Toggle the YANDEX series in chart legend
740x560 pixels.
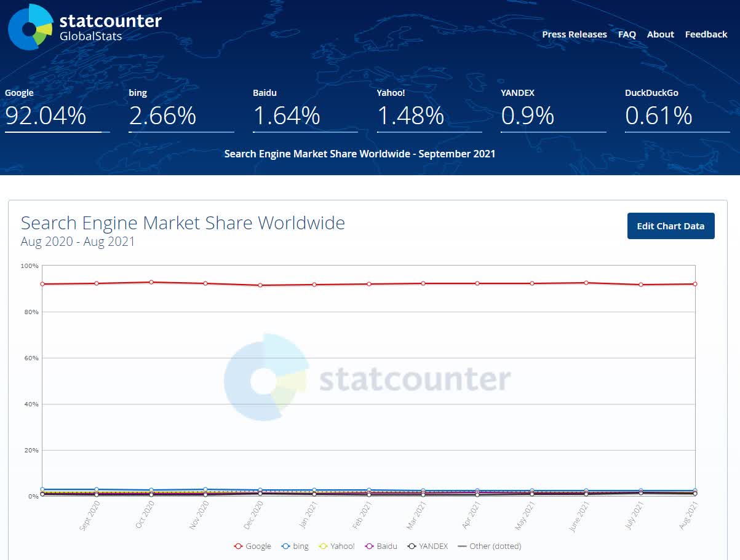tap(428, 546)
